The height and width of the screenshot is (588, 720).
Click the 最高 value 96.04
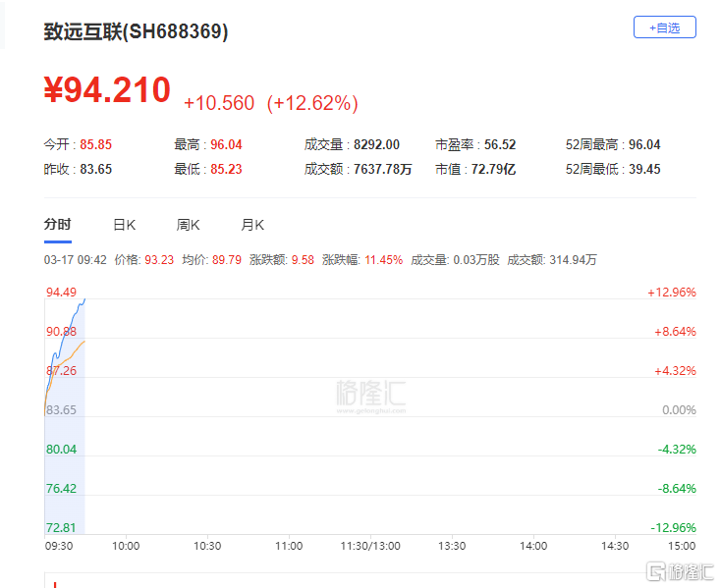226,144
